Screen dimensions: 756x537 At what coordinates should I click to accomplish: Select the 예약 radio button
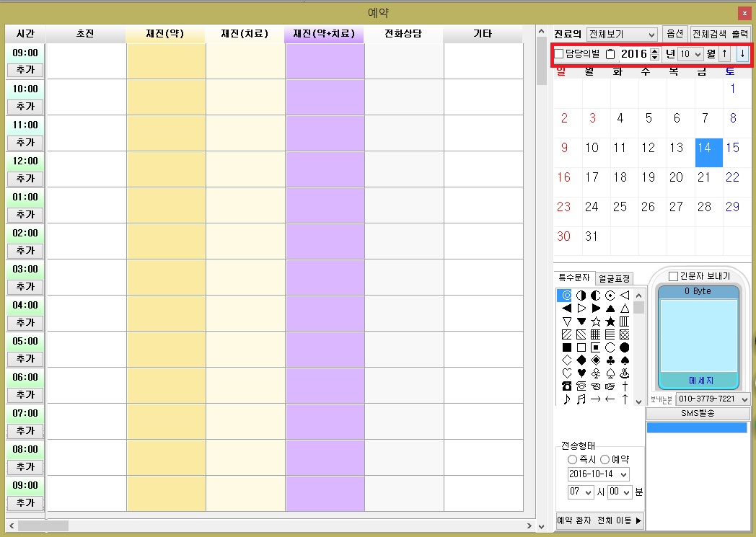pyautogui.click(x=605, y=459)
